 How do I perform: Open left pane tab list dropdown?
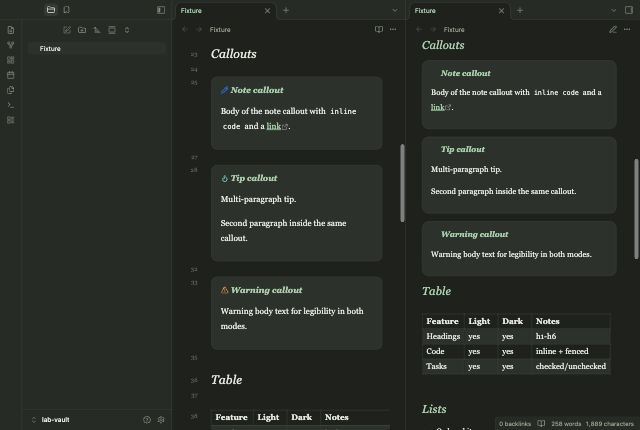point(395,10)
